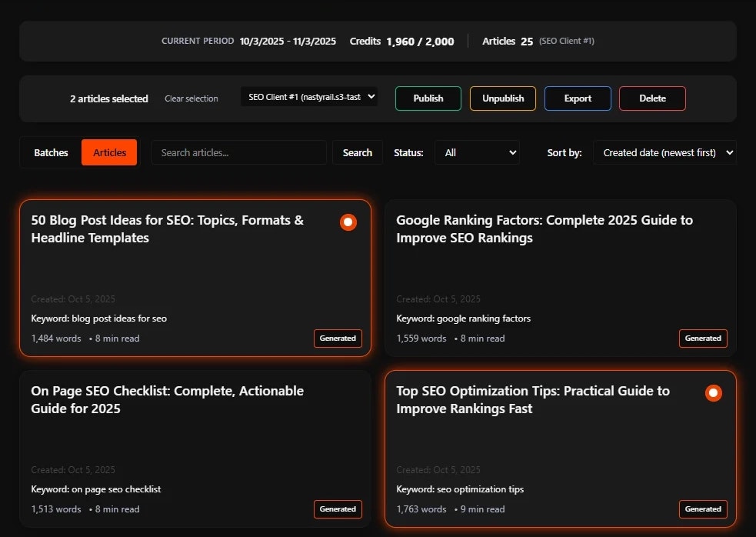This screenshot has height=537, width=756.
Task: Click the '2 articles selected' text
Action: coord(109,98)
